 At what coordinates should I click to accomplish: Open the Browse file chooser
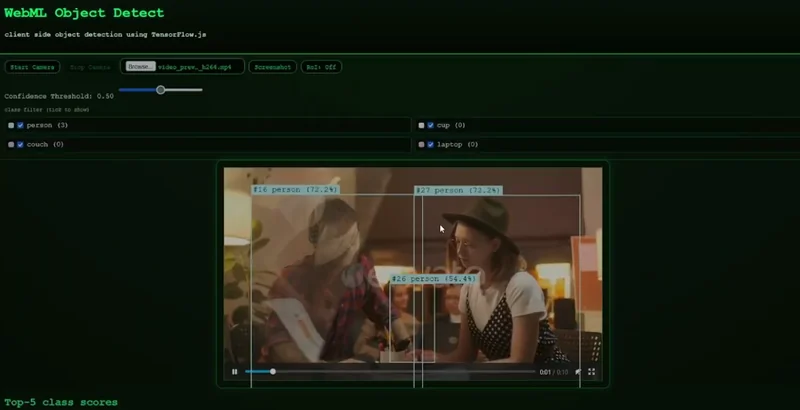[140, 66]
